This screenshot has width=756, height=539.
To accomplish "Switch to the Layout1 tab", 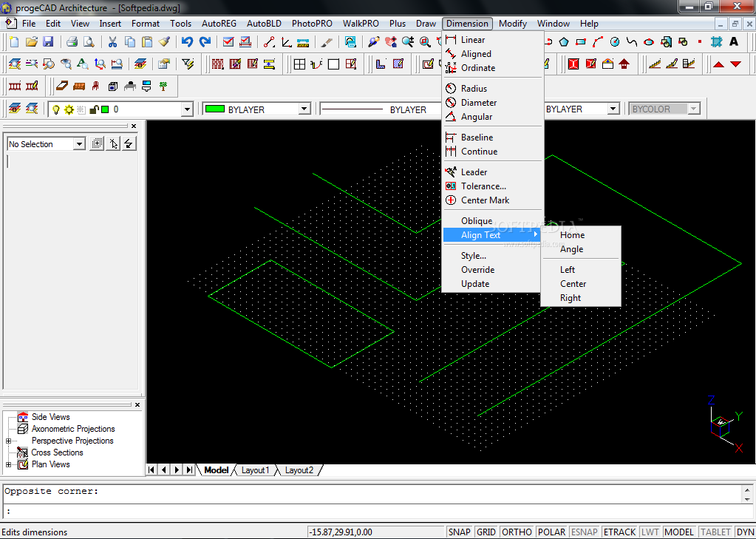I will [255, 470].
